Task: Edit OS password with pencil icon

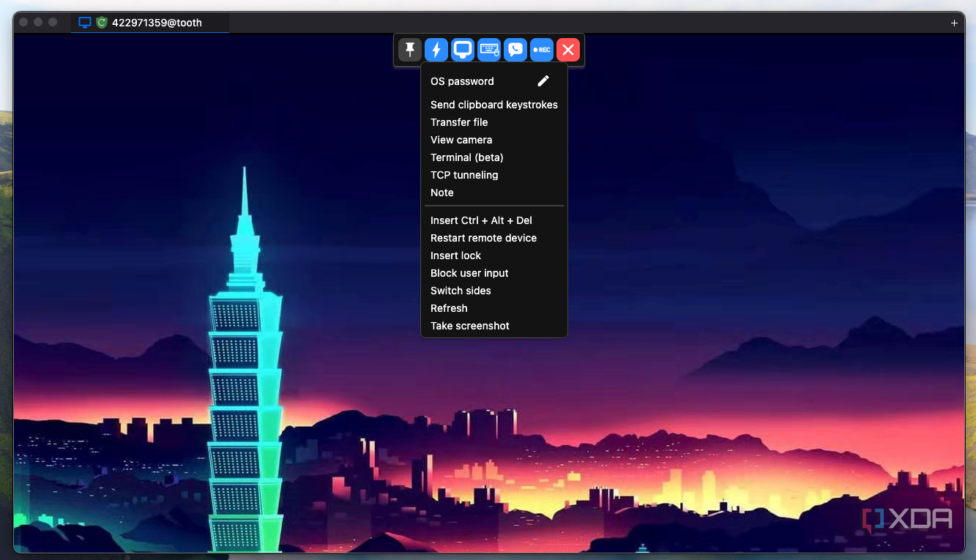Action: point(543,81)
